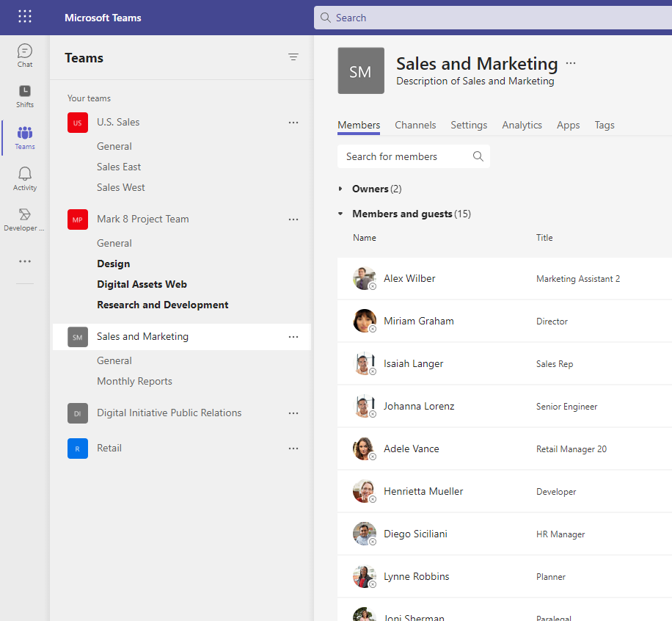672x621 pixels.
Task: Click Miriam Graham's profile photo
Action: coord(365,321)
